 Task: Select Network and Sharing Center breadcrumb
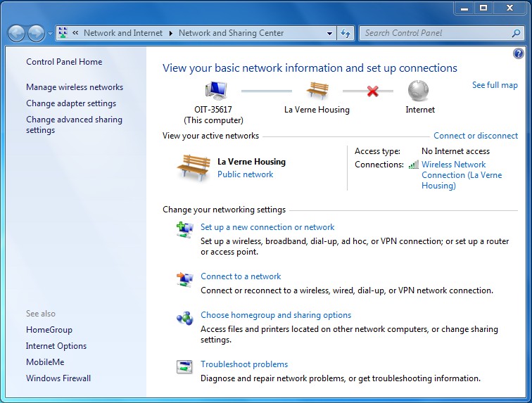pos(231,33)
